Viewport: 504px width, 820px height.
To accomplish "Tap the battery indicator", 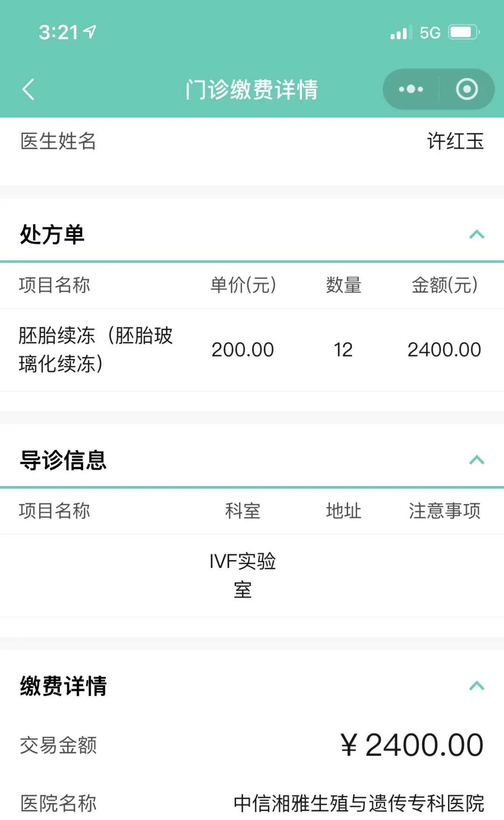I will click(462, 33).
